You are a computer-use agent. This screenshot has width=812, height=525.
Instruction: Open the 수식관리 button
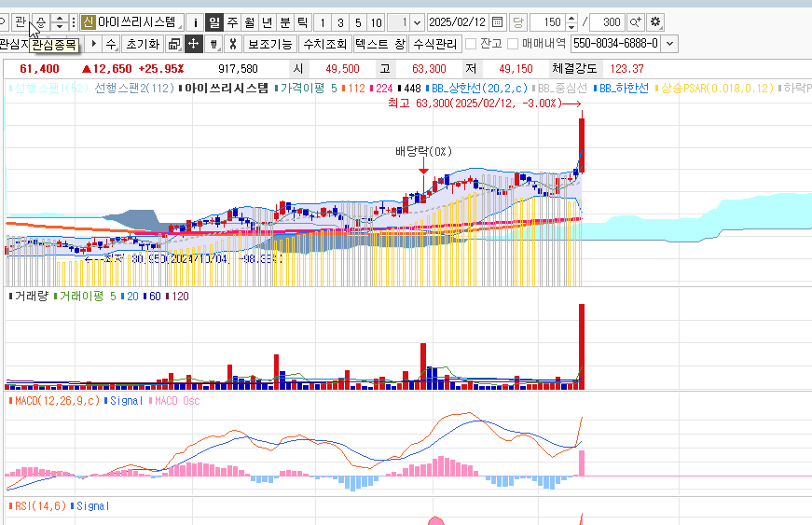434,43
